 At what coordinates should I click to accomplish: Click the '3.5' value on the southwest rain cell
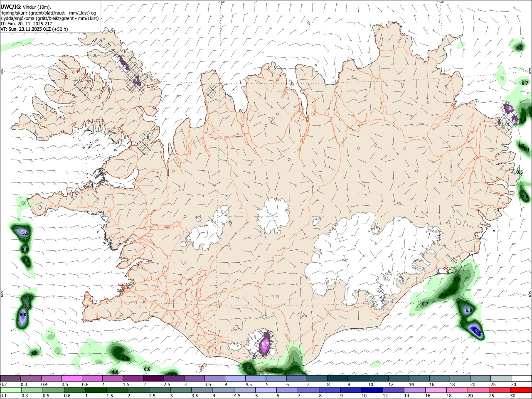click(28, 306)
